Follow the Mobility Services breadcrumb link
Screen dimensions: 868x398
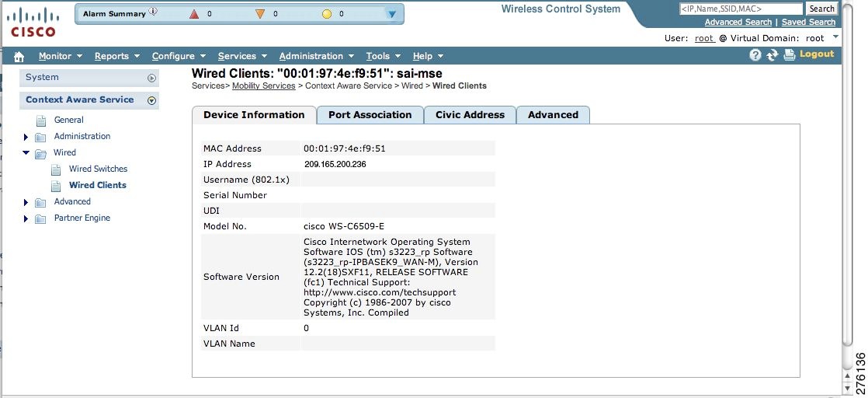pos(263,86)
